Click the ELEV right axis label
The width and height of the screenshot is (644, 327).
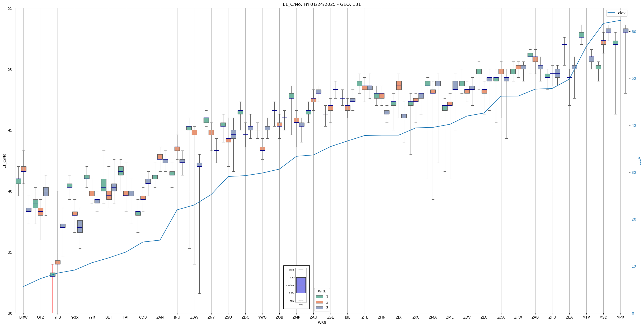coord(639,161)
